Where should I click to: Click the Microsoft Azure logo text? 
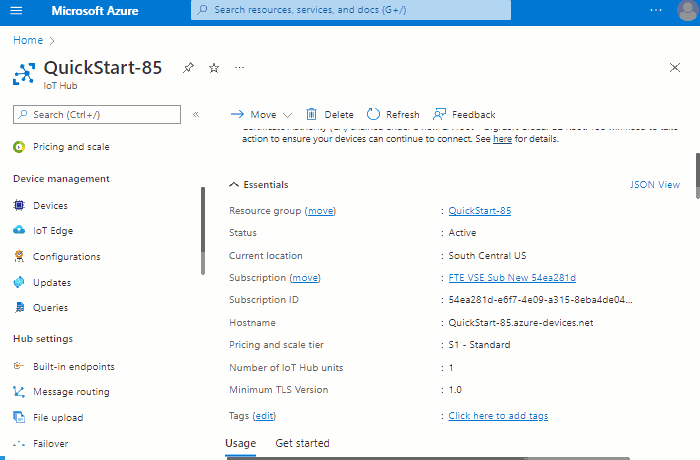95,11
